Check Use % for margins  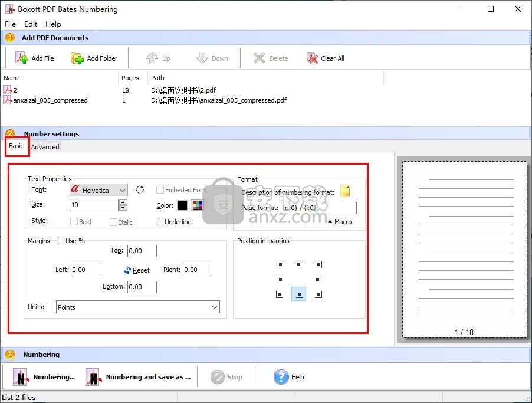[x=60, y=240]
